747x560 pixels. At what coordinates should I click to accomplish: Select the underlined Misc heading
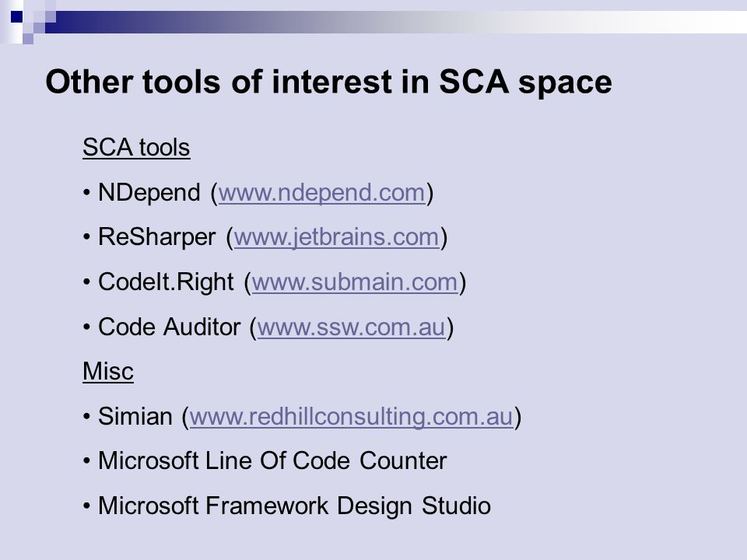tap(108, 372)
